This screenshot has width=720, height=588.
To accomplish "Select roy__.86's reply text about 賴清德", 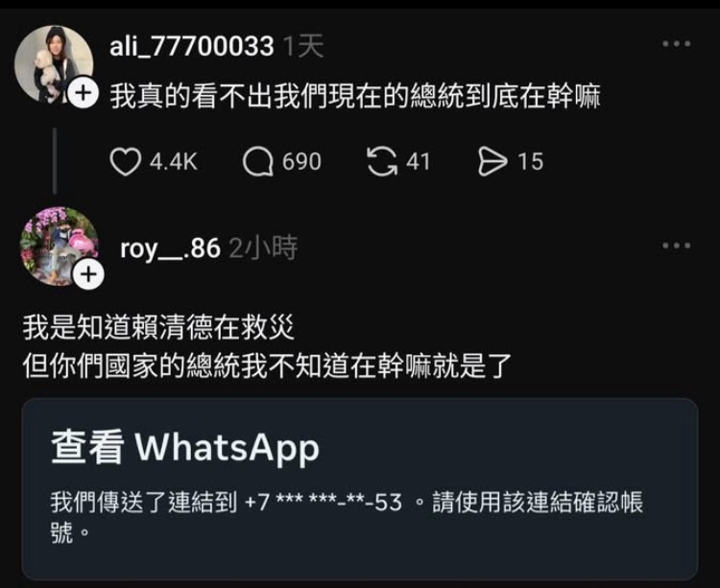I will point(267,346).
